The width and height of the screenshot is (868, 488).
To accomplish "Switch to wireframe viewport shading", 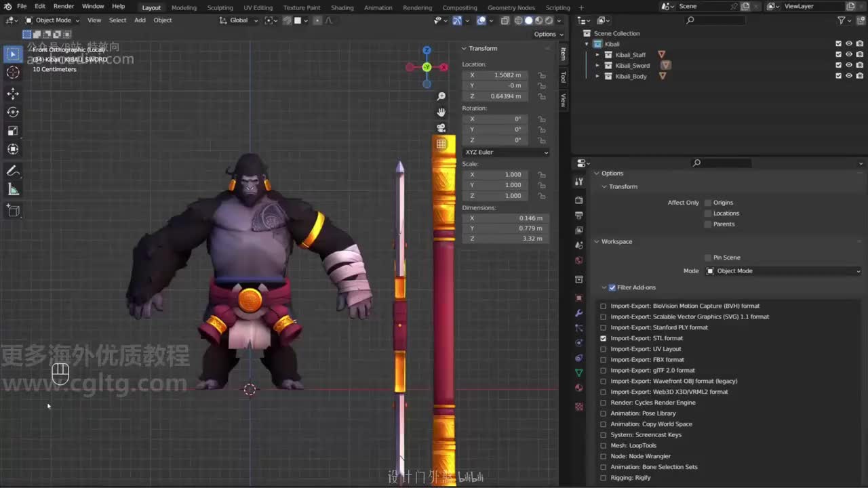I will 519,20.
